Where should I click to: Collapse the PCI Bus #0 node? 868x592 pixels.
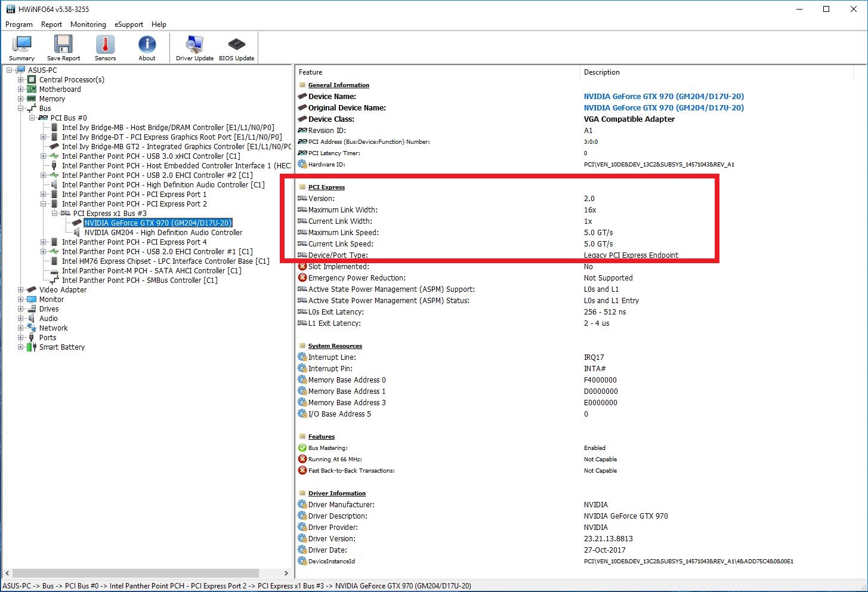32,118
